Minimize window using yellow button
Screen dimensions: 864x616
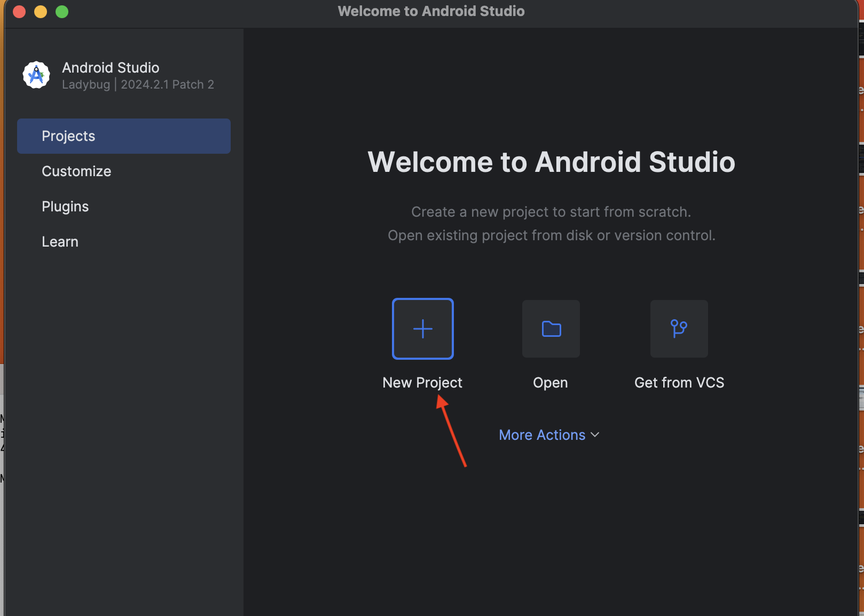pyautogui.click(x=41, y=12)
